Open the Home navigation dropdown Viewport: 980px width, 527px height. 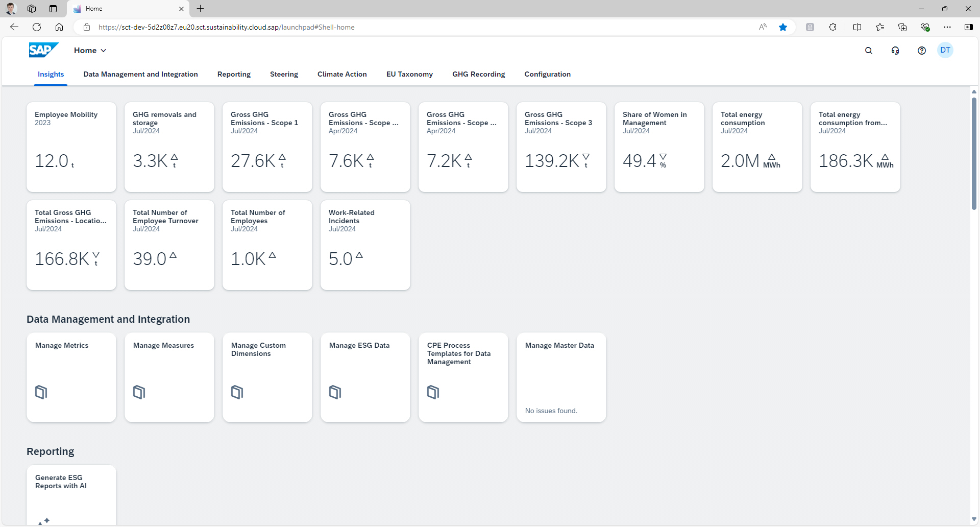(90, 50)
